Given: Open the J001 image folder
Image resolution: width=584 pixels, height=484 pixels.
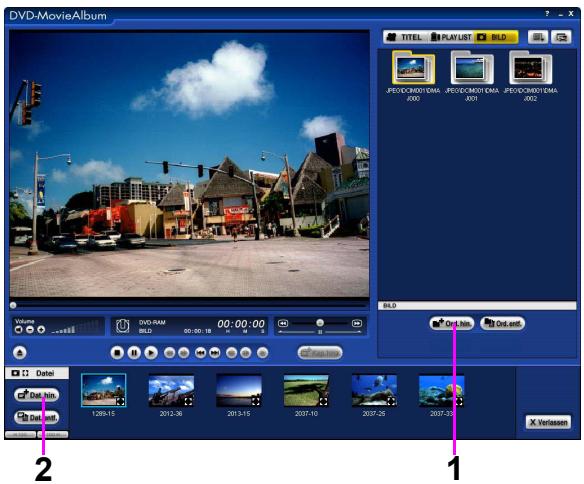Looking at the screenshot, I should (472, 68).
